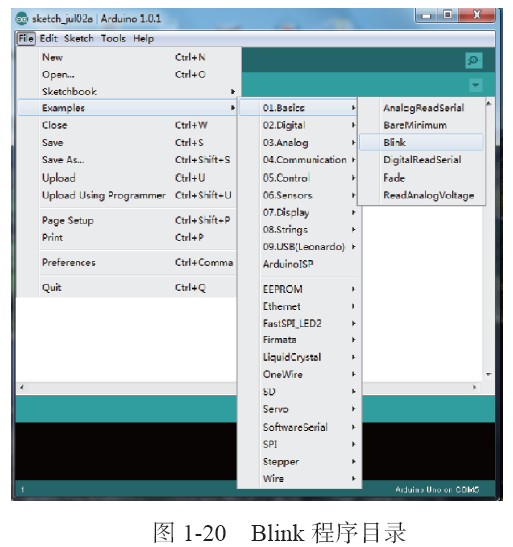513x547 pixels.
Task: Expand the SD library examples
Action: [x=299, y=392]
